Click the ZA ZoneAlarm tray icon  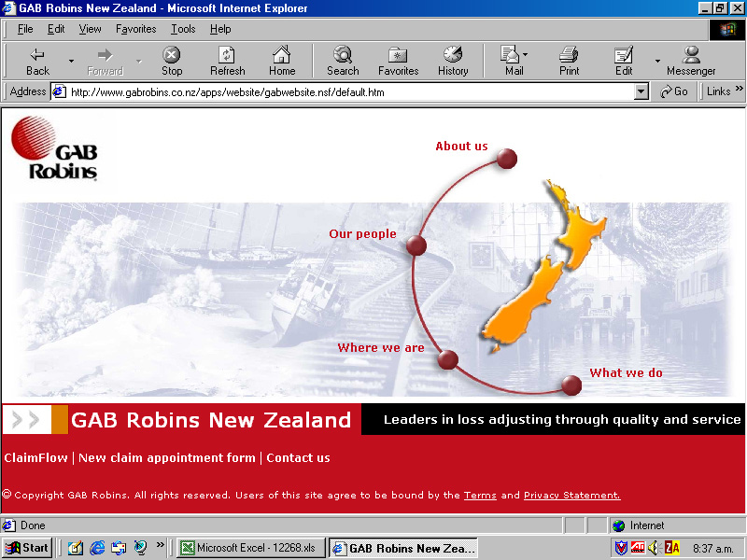pos(671,548)
